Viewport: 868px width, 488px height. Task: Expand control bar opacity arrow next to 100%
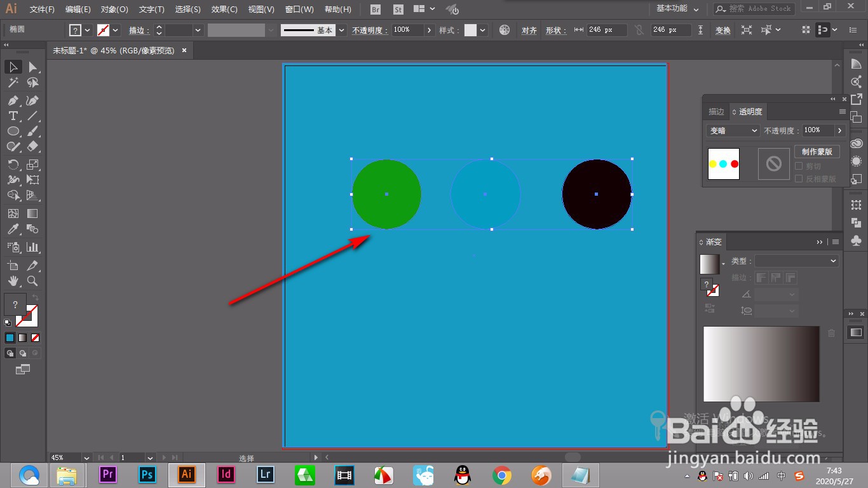click(x=430, y=30)
